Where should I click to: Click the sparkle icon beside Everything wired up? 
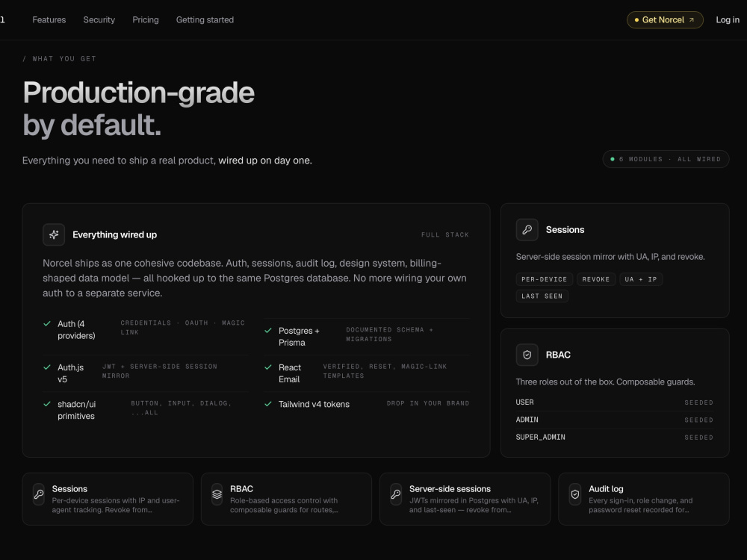tap(54, 234)
